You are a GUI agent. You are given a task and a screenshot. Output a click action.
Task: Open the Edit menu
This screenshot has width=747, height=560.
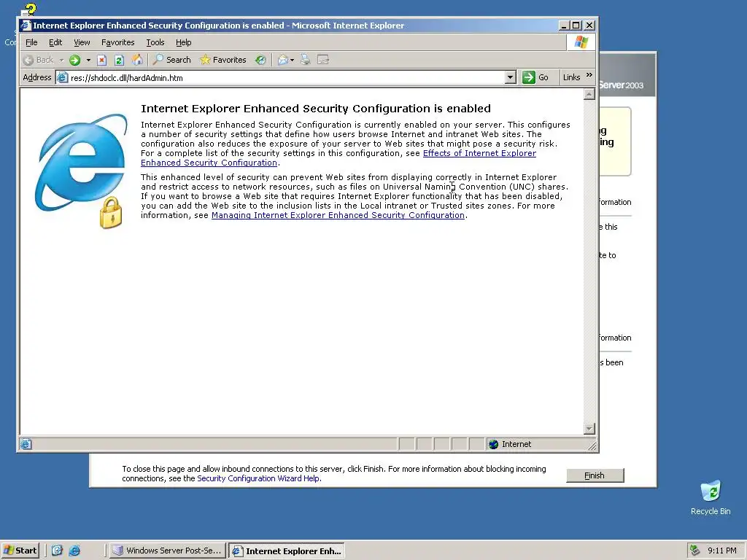[x=55, y=42]
